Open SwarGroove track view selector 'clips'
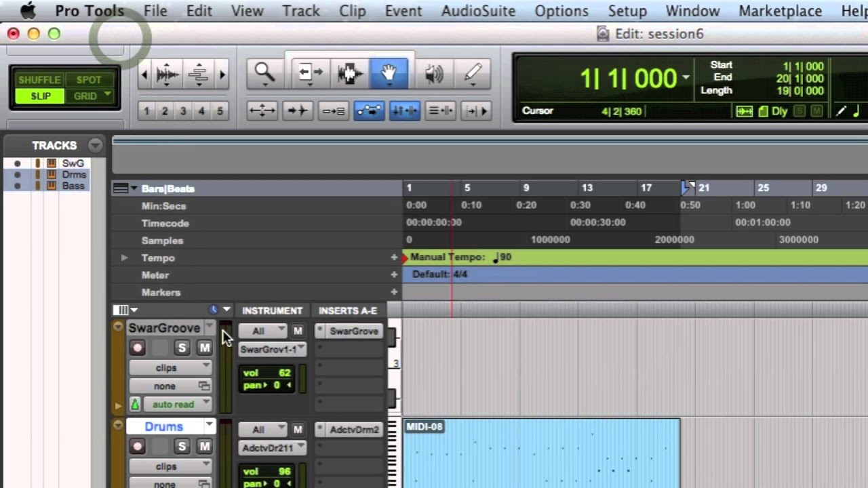This screenshot has width=868, height=488. [x=170, y=368]
